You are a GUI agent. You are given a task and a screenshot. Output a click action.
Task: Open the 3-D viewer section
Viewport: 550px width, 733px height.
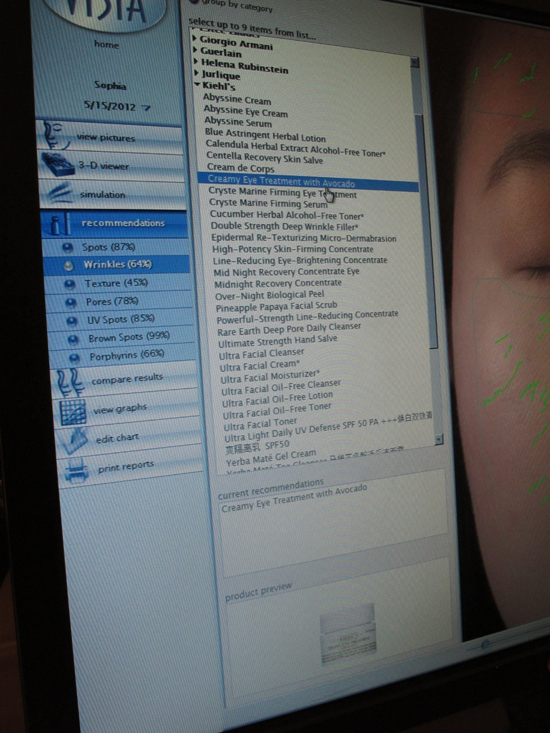112,165
